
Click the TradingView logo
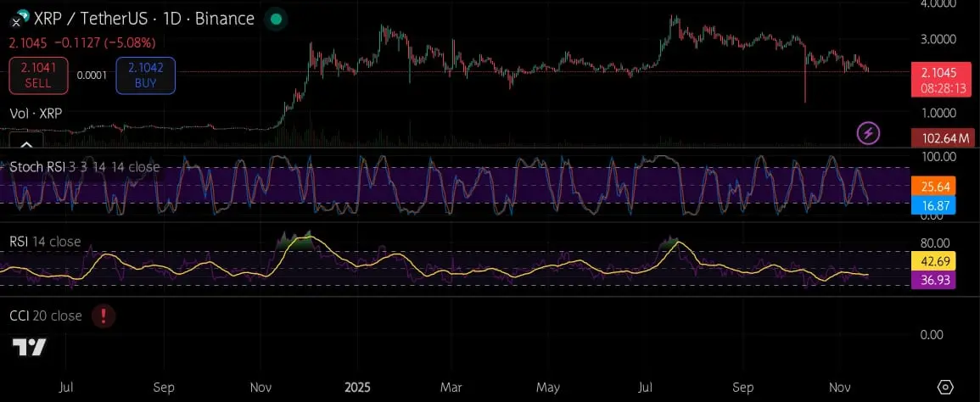tap(30, 347)
